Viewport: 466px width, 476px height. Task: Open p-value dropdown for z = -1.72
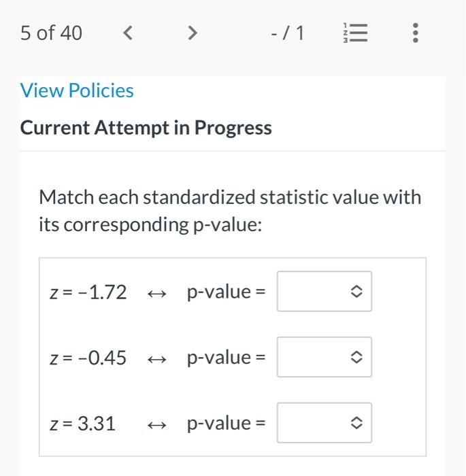point(324,292)
